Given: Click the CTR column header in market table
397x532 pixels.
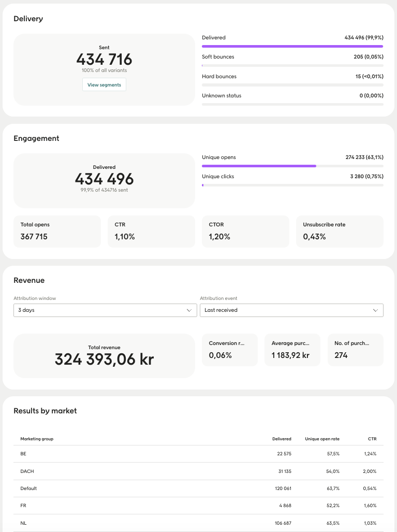Looking at the screenshot, I should tap(372, 439).
